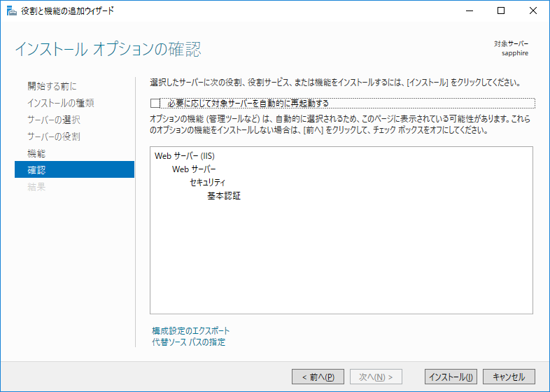Enable automatic restart of target server checkbox
This screenshot has width=550, height=392.
155,103
